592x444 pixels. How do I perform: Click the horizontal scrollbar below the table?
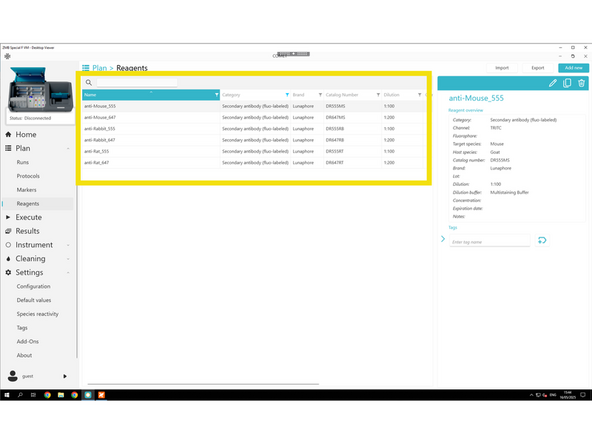[x=203, y=384]
